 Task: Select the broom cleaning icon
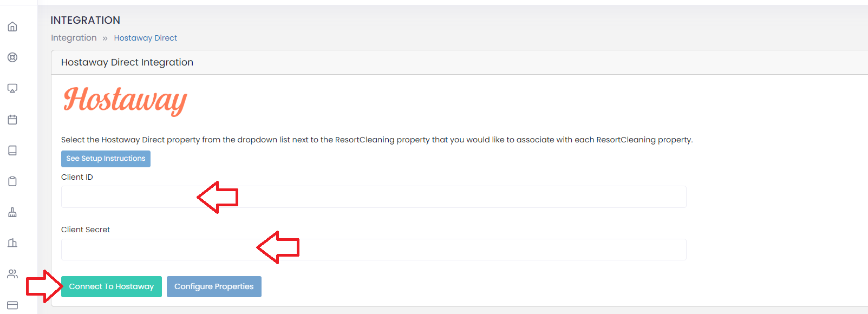(12, 212)
